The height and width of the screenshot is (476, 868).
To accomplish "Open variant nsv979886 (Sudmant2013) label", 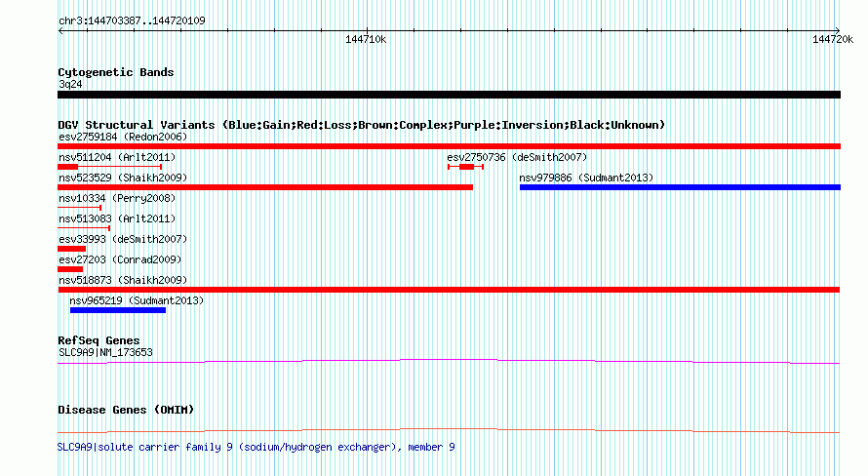I will [586, 178].
